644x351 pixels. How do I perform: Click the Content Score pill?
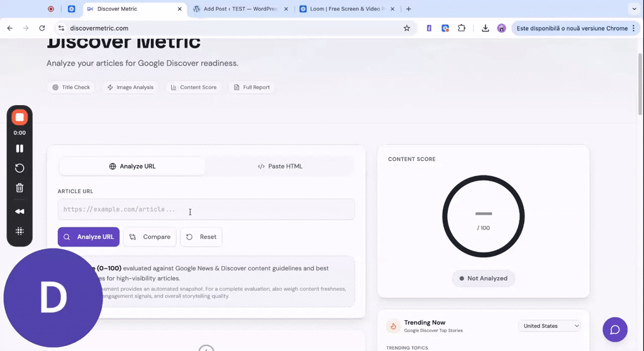tap(194, 87)
